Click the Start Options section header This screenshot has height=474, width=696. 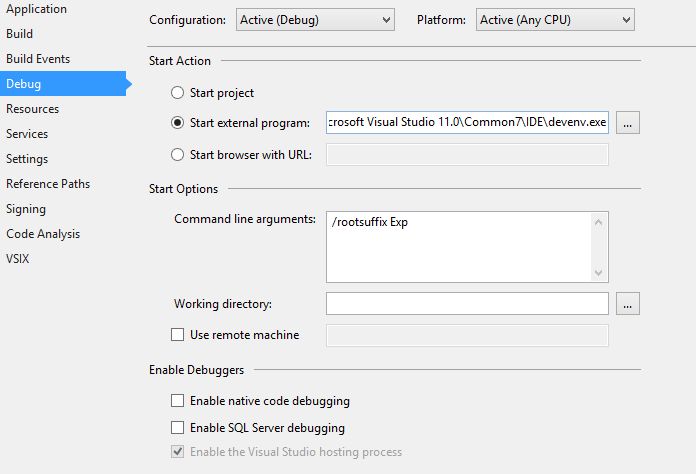coord(183,189)
